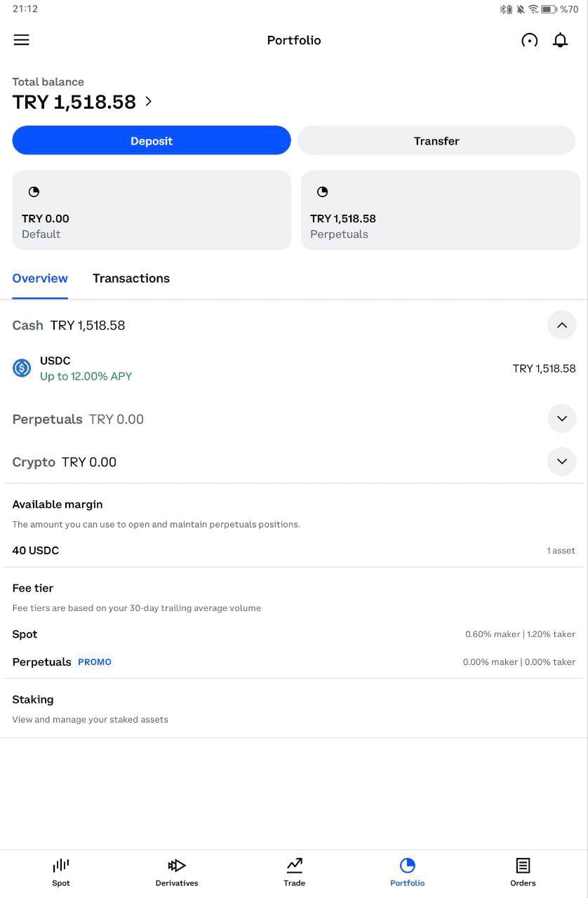
Task: Open Orders in bottom navigation
Action: pos(523,872)
